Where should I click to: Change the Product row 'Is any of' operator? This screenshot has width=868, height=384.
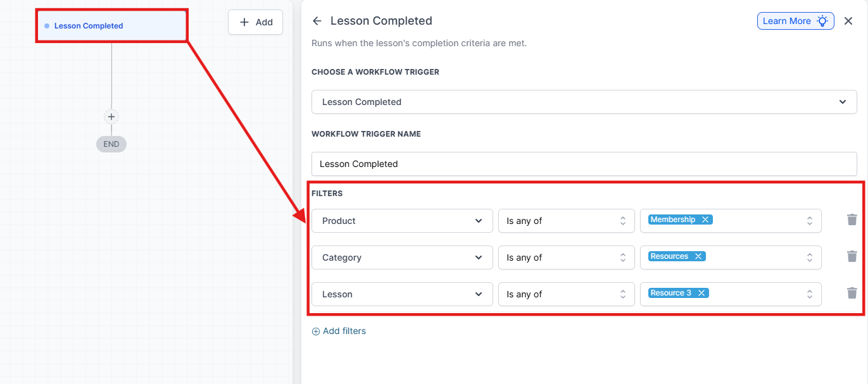pyautogui.click(x=566, y=221)
